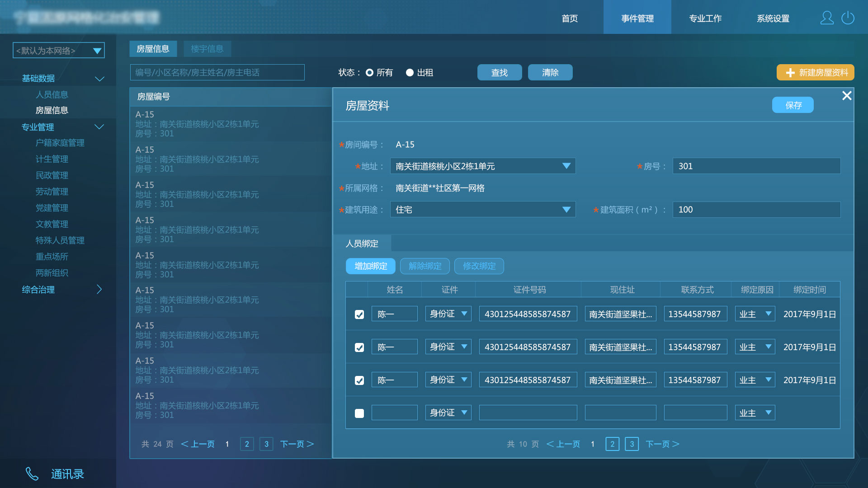This screenshot has width=868, height=488.
Task: Open 通讯录 contacts link
Action: point(67,474)
